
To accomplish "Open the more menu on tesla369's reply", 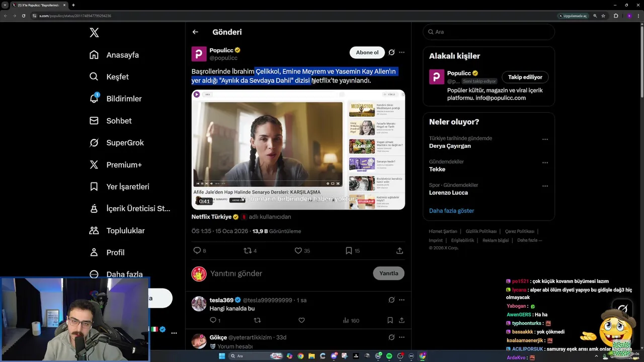I will (401, 300).
